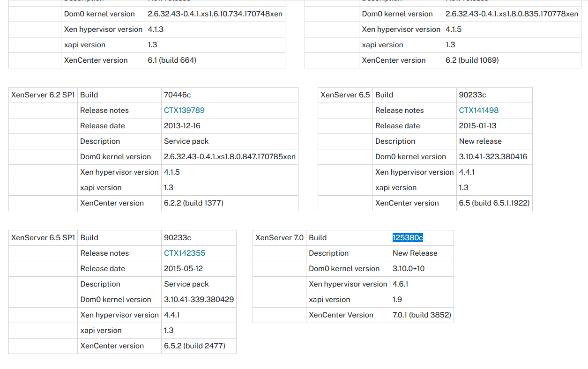Screen dimensions: 588x369
Task: Click XenCenter version '6.2.2 (build 1377)'
Action: point(194,203)
